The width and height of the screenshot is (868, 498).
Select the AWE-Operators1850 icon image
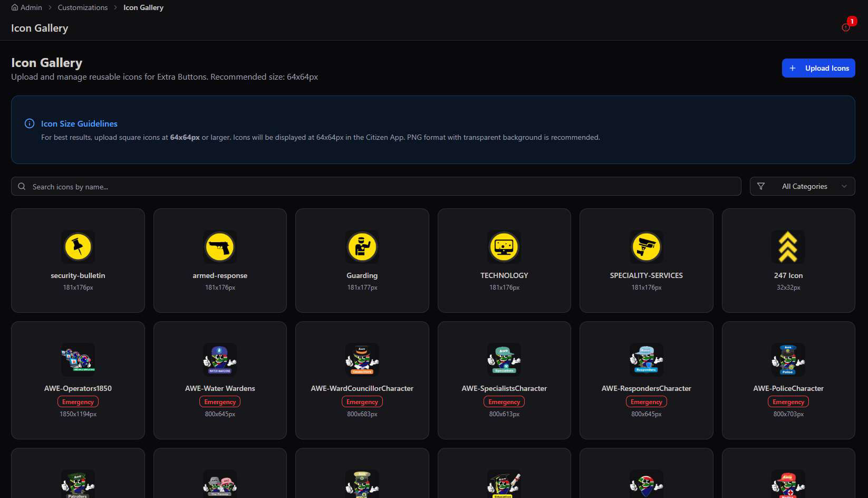pos(78,360)
